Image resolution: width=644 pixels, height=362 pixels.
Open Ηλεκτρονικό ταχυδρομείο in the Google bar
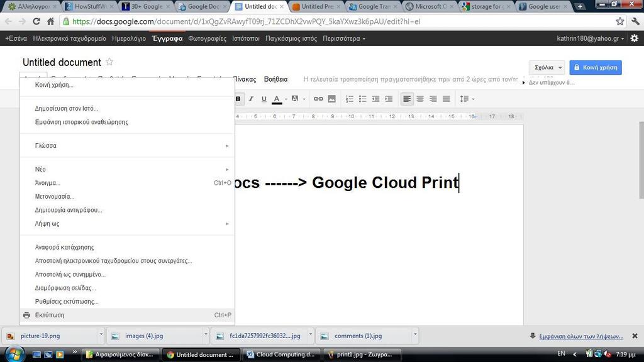pos(69,38)
